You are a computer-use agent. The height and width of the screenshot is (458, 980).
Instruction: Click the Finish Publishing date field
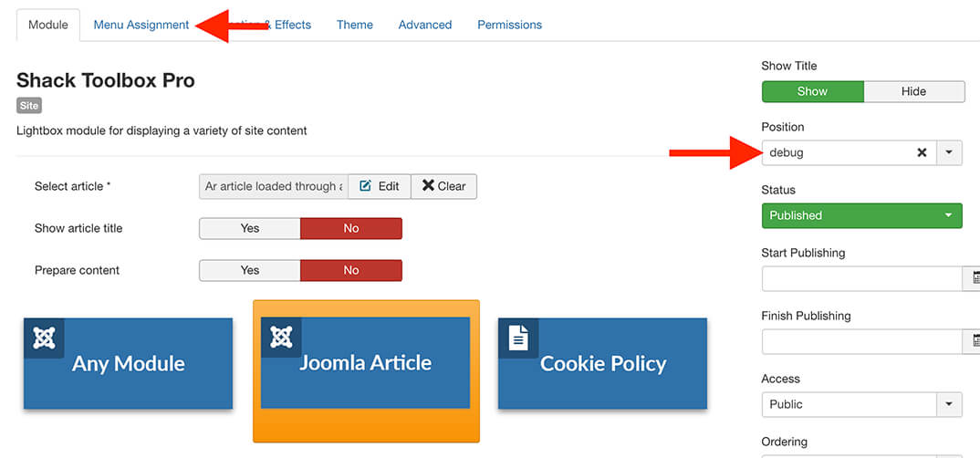[x=862, y=341]
